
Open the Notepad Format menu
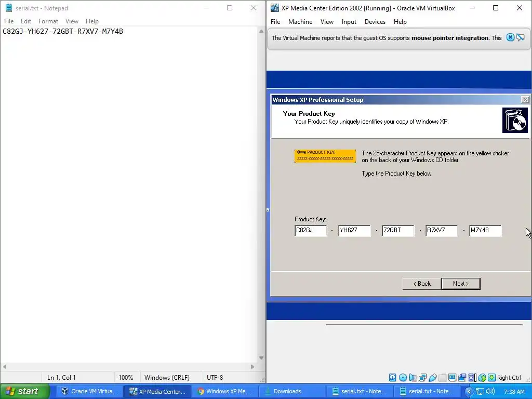pyautogui.click(x=48, y=21)
